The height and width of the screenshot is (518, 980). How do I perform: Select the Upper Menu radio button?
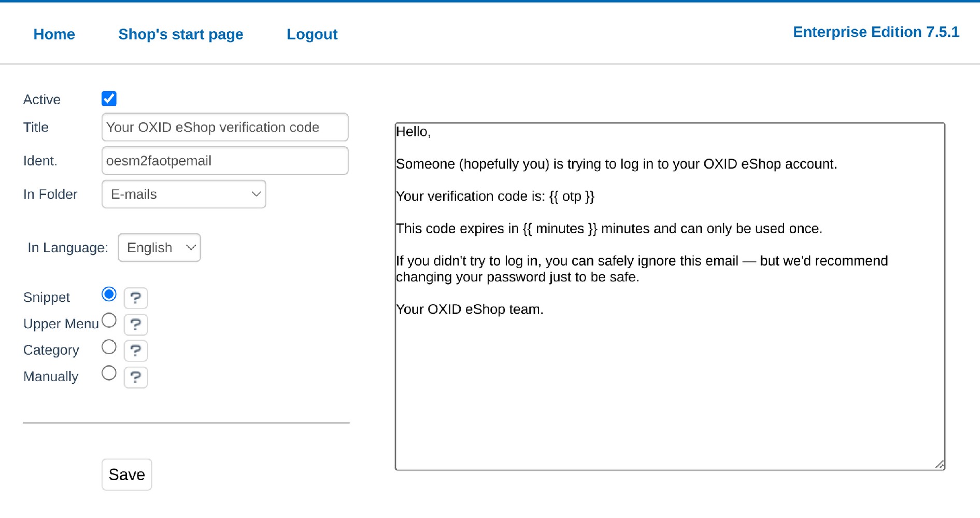pos(109,321)
